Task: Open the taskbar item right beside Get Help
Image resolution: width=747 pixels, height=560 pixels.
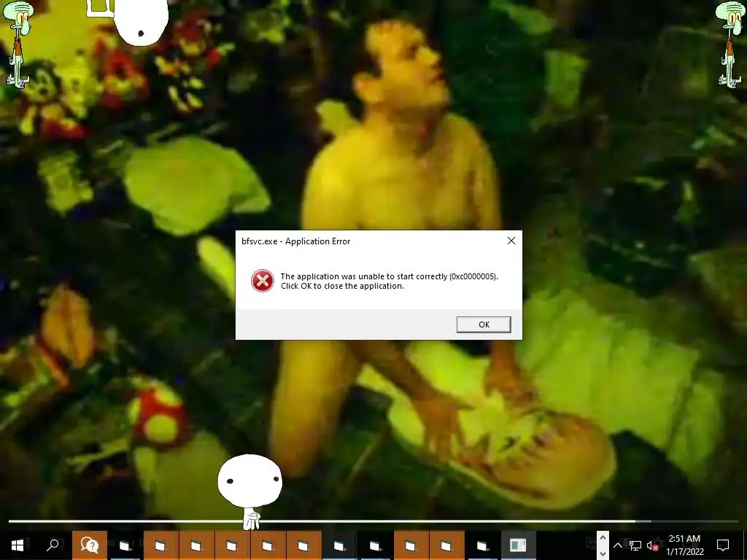Action: point(125,545)
